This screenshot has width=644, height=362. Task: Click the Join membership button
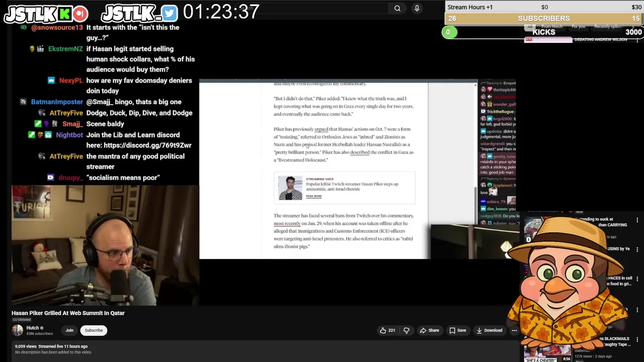click(69, 330)
